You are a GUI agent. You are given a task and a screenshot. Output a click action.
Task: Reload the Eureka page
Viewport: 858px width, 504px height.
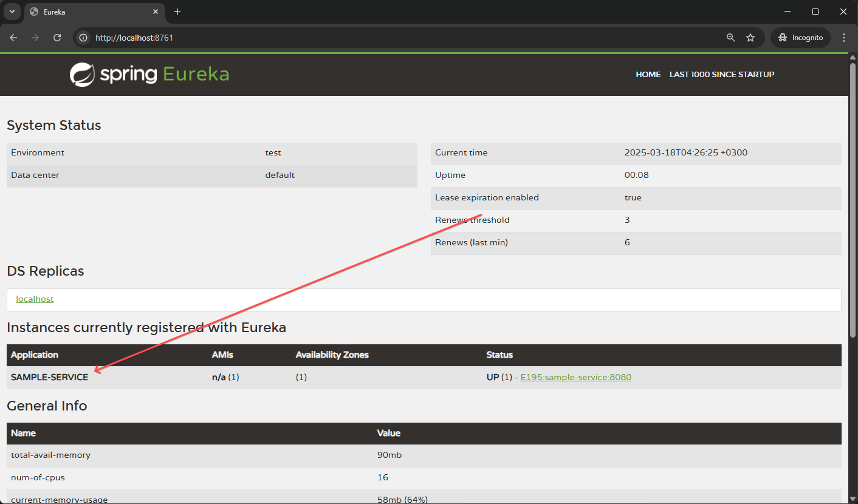coord(57,38)
